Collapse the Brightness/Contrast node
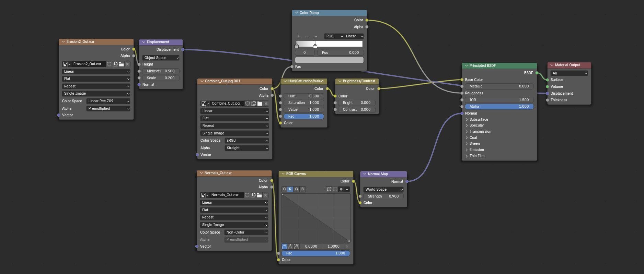Screen dimensions: 644x274 point(340,81)
